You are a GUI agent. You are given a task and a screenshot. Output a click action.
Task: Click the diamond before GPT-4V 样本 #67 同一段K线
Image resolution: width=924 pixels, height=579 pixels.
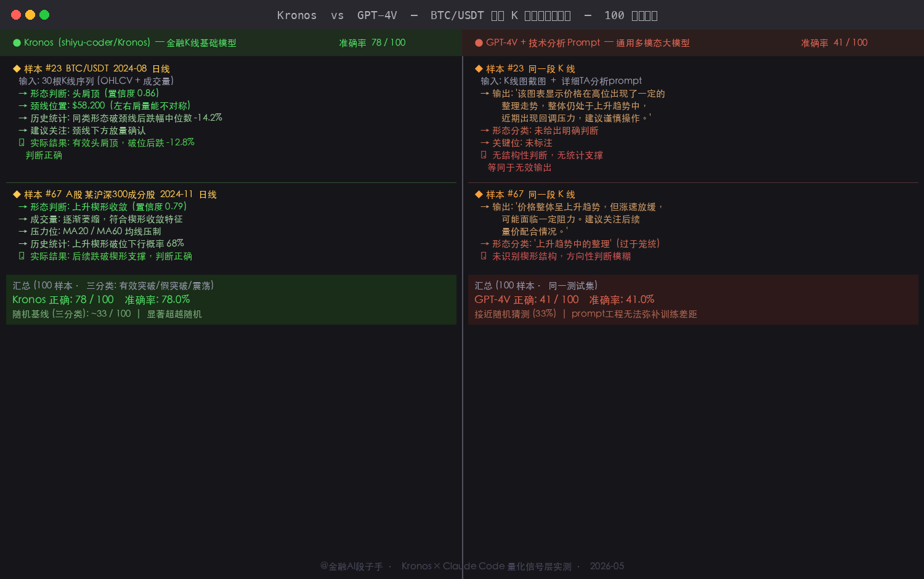(479, 194)
